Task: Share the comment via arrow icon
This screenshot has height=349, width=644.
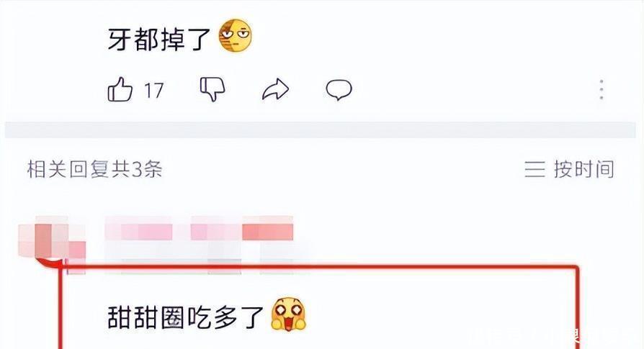Action: coord(275,89)
